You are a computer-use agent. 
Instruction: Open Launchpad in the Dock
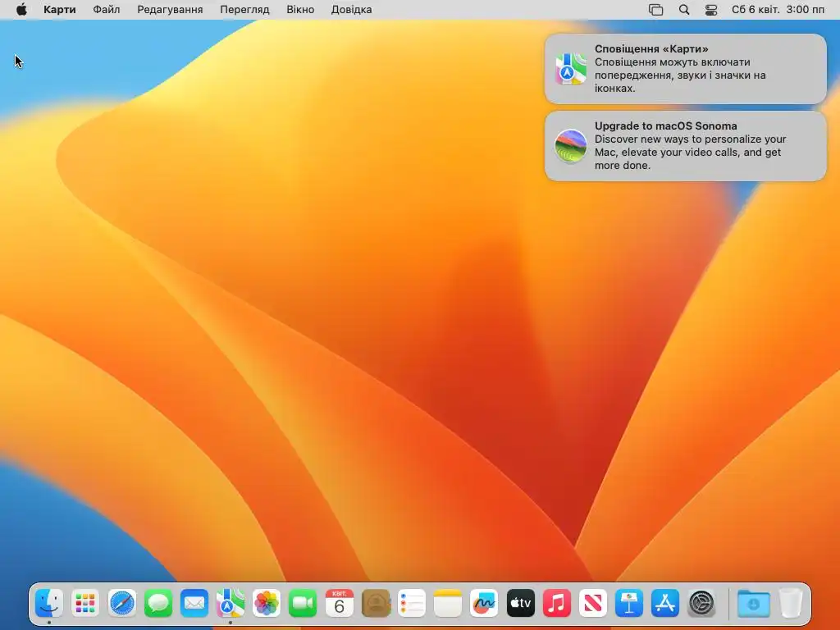tap(85, 603)
